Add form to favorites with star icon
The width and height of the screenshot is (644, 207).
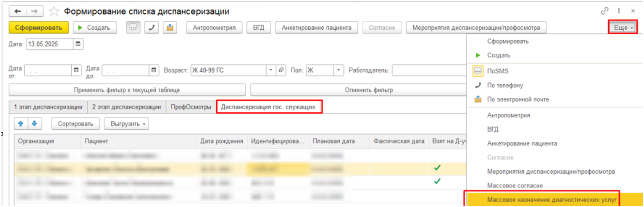(54, 11)
